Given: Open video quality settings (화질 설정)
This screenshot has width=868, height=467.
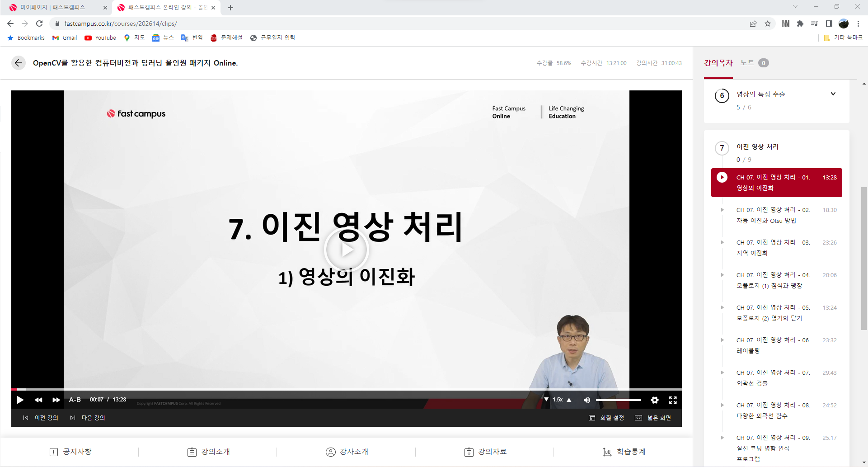Looking at the screenshot, I should 606,418.
